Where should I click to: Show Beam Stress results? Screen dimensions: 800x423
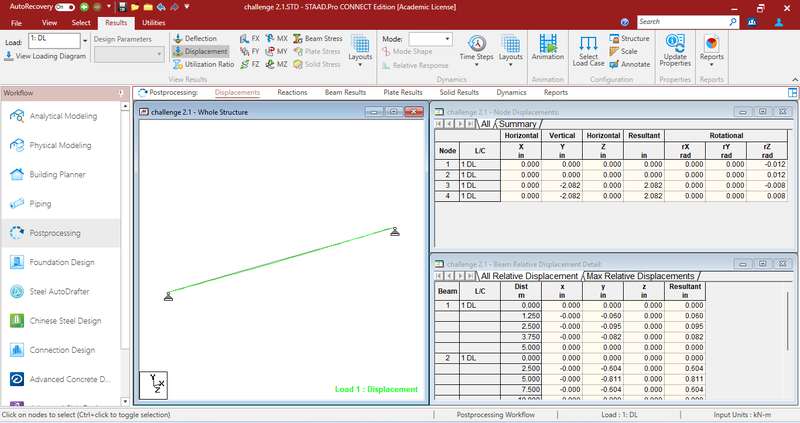[x=319, y=38]
